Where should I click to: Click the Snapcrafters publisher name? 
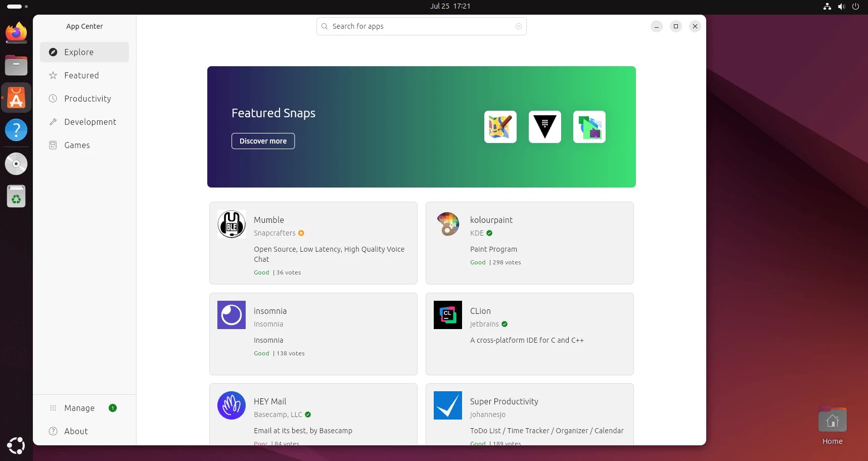[x=275, y=233]
